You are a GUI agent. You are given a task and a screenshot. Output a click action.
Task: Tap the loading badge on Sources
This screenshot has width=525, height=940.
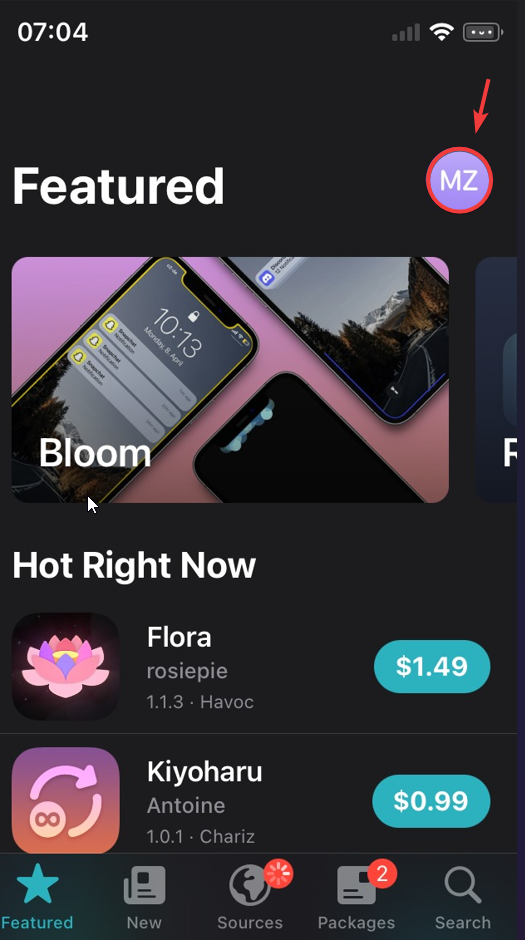coord(278,875)
